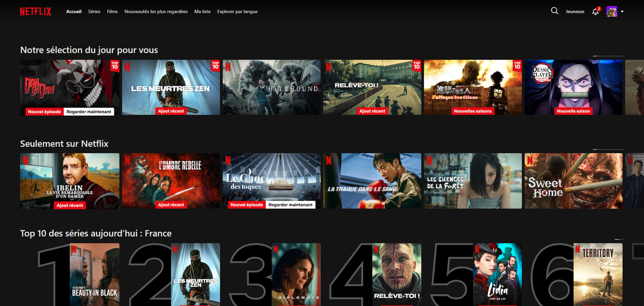
Task: Click the Netflix logo
Action: point(36,11)
